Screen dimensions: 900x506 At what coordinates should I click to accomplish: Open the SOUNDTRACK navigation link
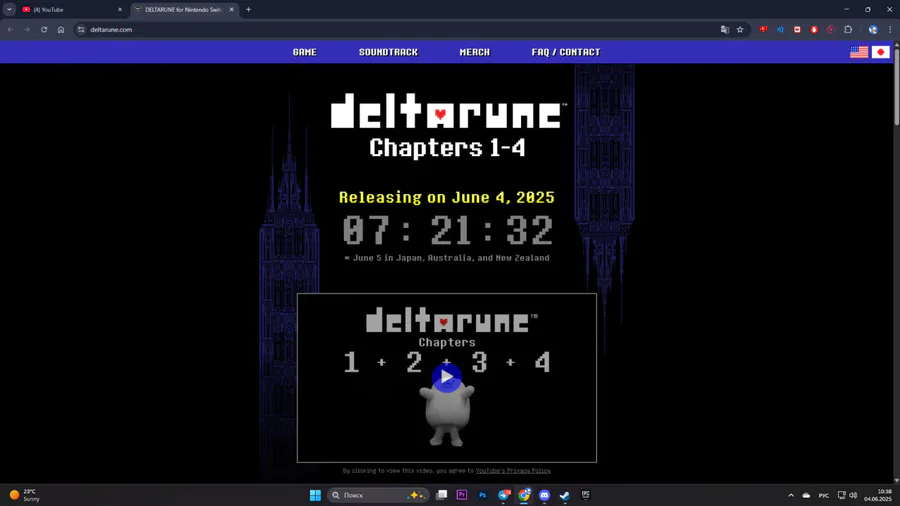pos(389,52)
